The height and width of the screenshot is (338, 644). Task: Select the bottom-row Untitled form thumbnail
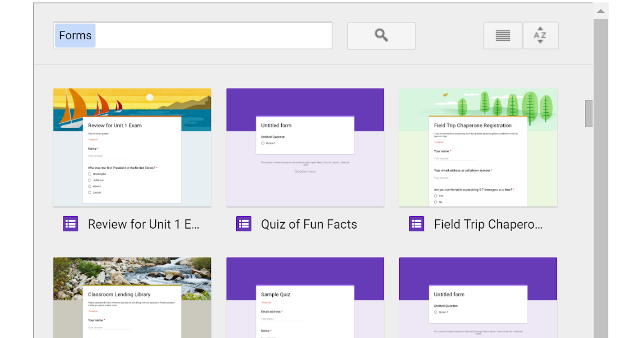(x=478, y=298)
